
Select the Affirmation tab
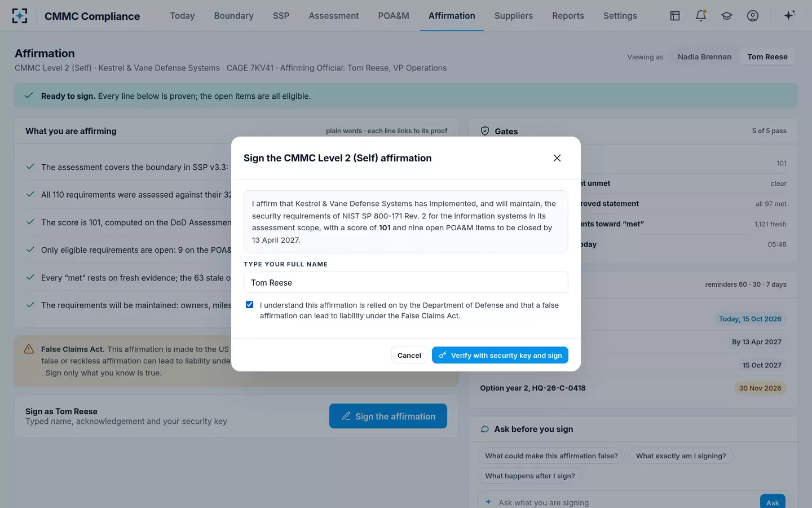tap(452, 16)
